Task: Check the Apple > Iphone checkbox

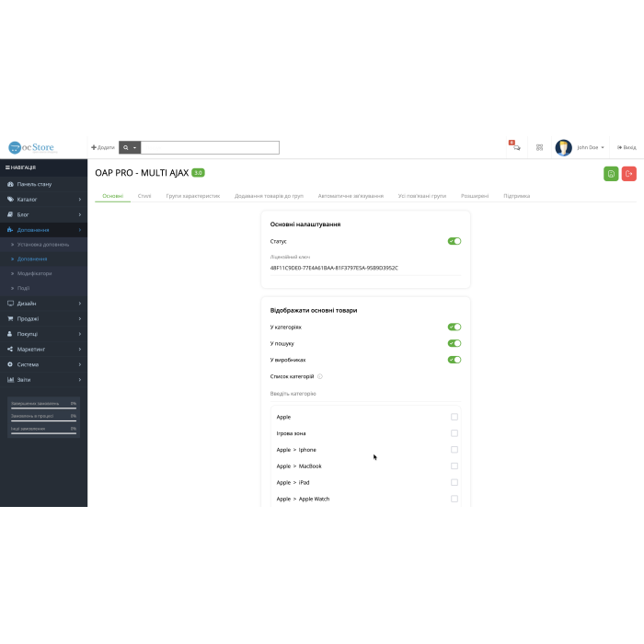Action: tap(454, 450)
